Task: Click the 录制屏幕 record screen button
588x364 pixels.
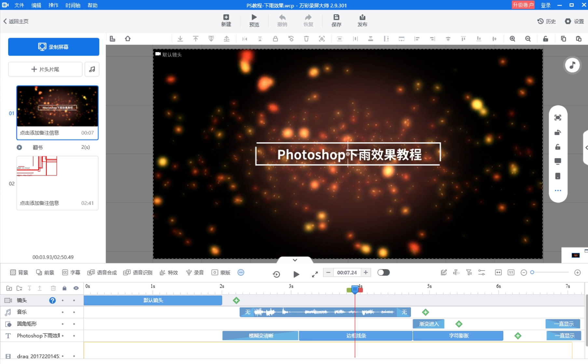Action: click(x=54, y=47)
